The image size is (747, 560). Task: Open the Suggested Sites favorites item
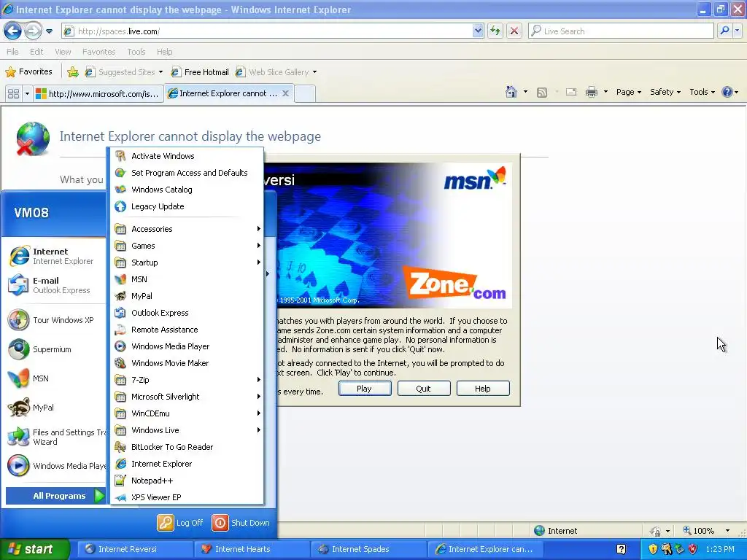point(124,72)
